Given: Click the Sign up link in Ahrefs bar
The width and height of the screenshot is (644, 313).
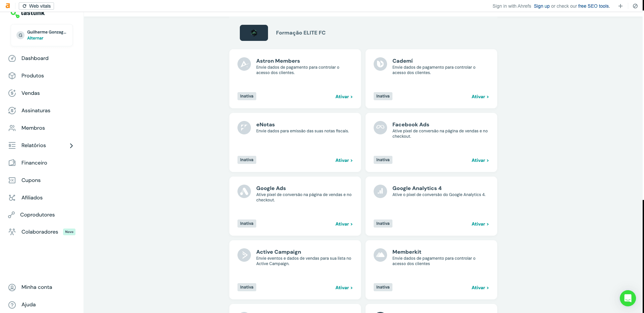Looking at the screenshot, I should [542, 6].
